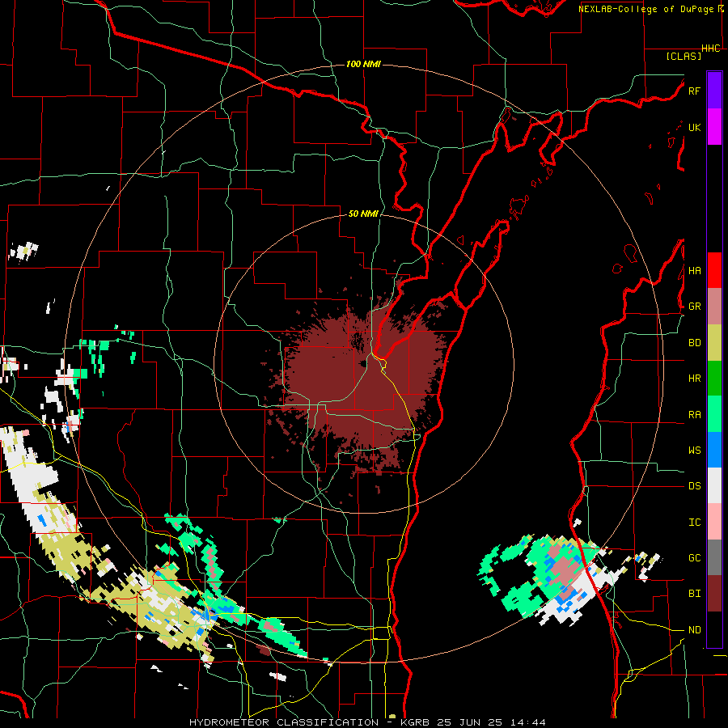728x728 pixels.
Task: Click the '100 NMI' range ring label
Action: [363, 64]
